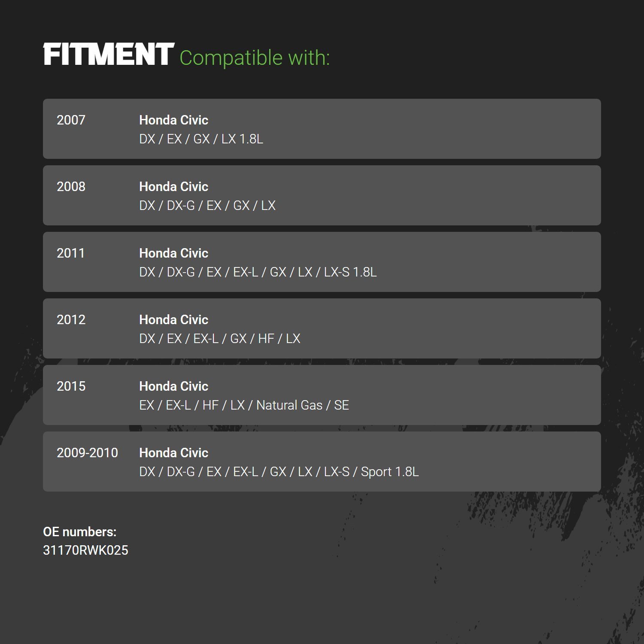Viewport: 644px width, 644px height.
Task: Select the 2011 year label
Action: coord(70,253)
